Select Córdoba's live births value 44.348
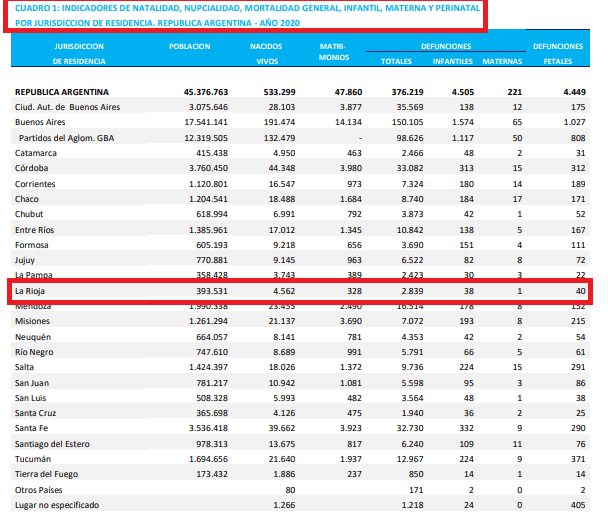The width and height of the screenshot is (608, 525). pyautogui.click(x=282, y=168)
